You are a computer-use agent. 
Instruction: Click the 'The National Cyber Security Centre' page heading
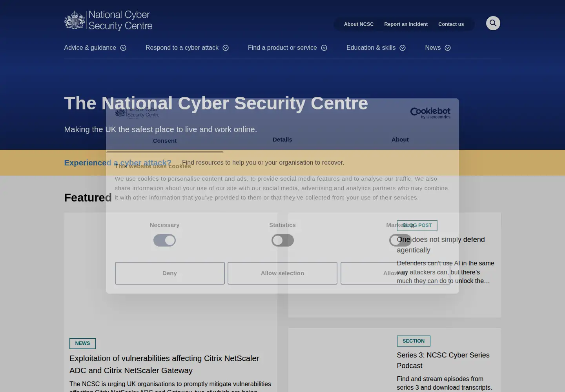click(x=216, y=103)
